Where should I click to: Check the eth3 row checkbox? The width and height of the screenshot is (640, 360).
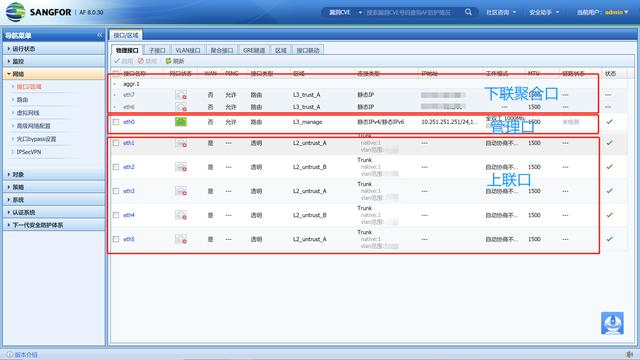(x=116, y=191)
